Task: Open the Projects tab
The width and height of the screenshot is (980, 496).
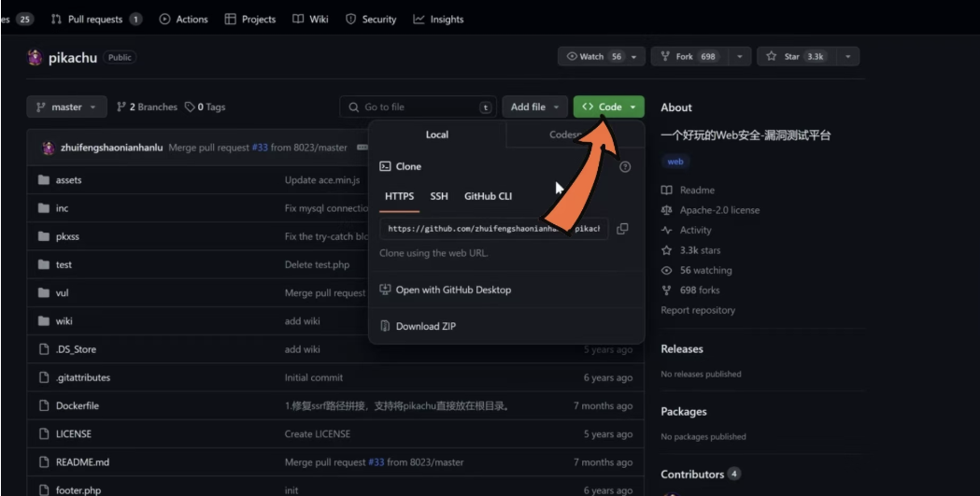Action: click(x=250, y=20)
